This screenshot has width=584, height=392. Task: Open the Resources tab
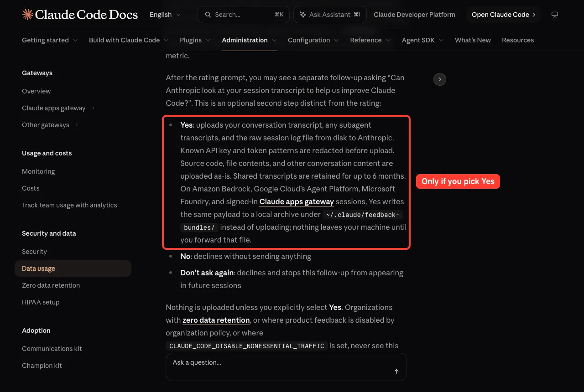coord(518,40)
